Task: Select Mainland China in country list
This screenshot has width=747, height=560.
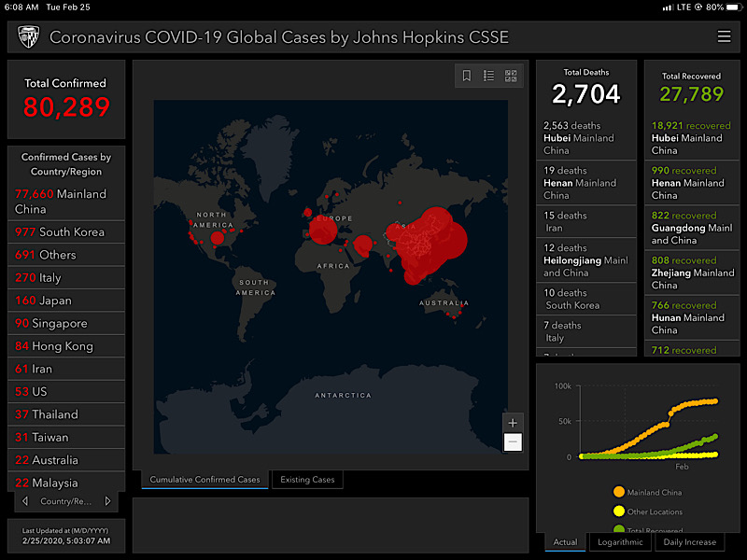Action: (66, 202)
